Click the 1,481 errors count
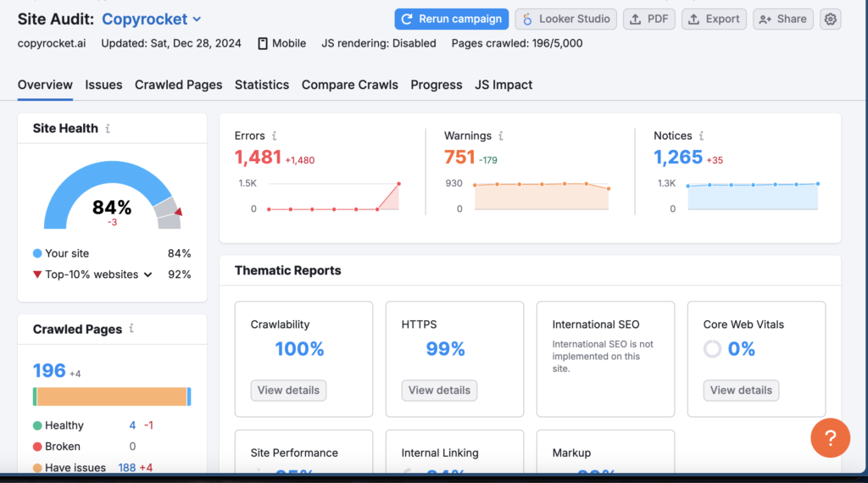Screen dimensions: 868x483 pos(258,158)
